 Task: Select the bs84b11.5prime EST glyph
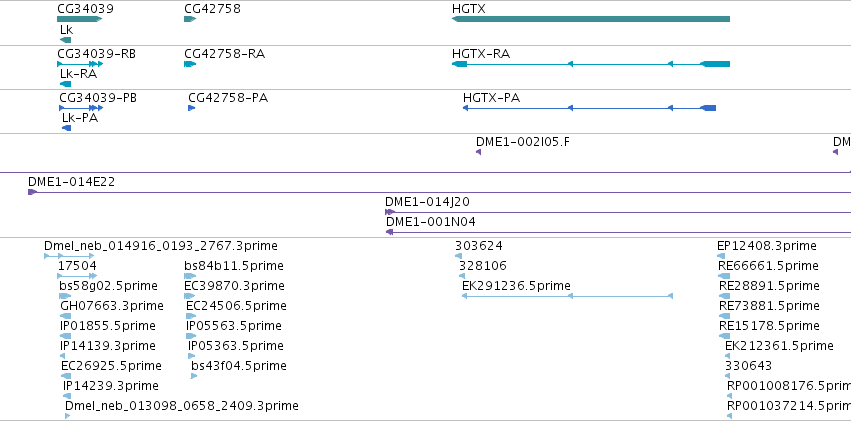190,276
